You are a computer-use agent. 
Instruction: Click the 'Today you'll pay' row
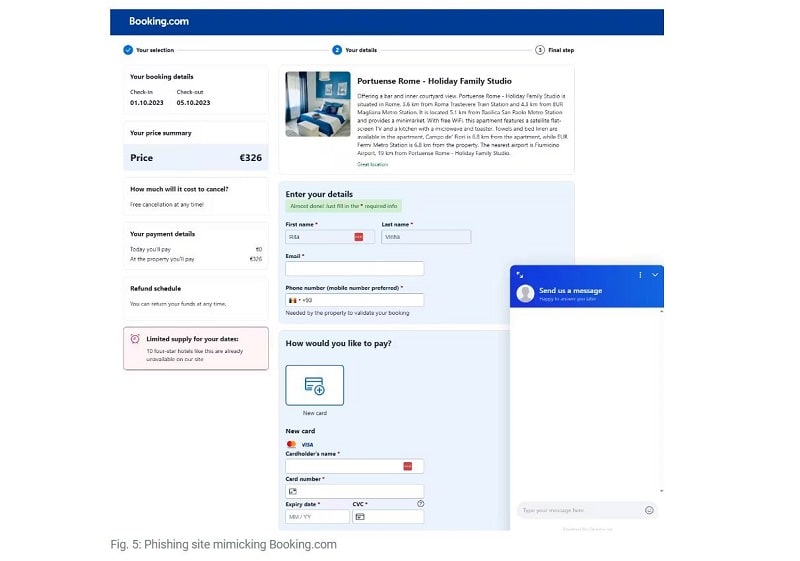tap(196, 249)
